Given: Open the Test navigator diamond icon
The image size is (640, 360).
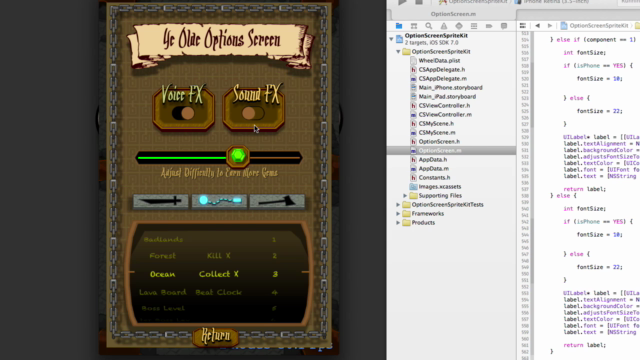Looking at the screenshot, I should (x=459, y=26).
